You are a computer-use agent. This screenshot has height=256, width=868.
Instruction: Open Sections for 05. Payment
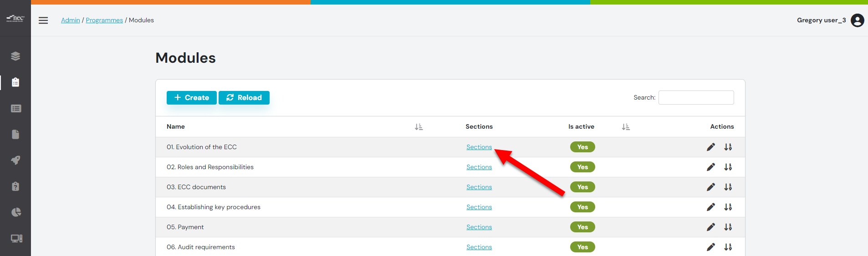479,227
